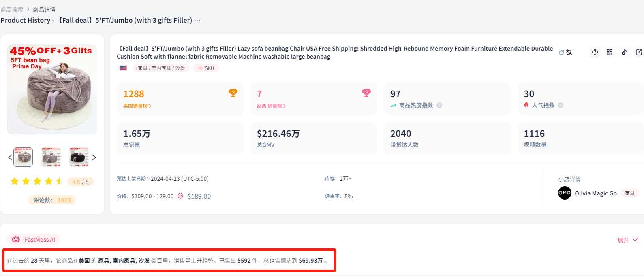Show previous product thumbnails arrow
The image size is (644, 276).
pyautogui.click(x=10, y=157)
